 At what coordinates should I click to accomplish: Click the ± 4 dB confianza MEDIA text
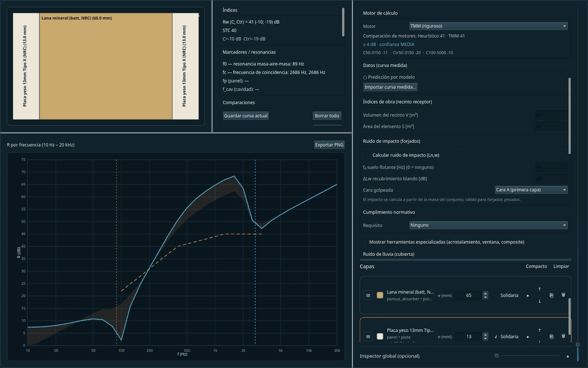pyautogui.click(x=389, y=44)
